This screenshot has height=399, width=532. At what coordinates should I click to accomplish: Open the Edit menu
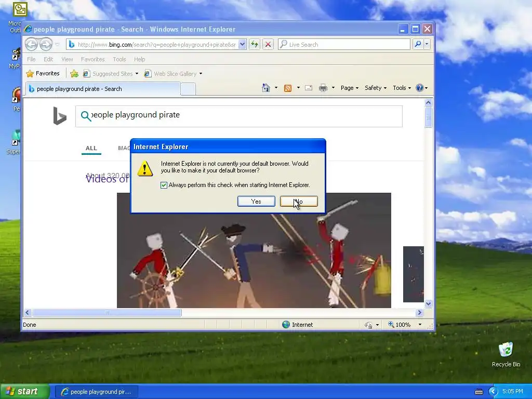[48, 59]
